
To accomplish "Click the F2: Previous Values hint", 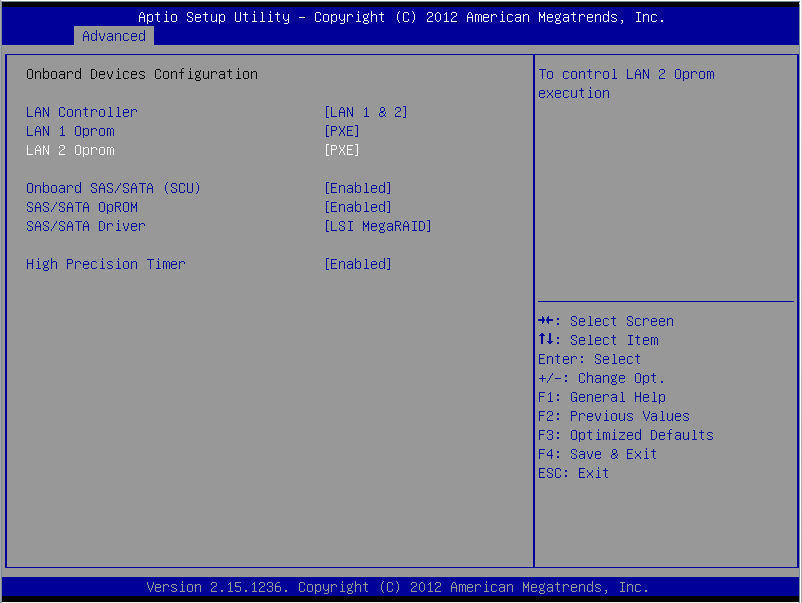I will [x=613, y=416].
